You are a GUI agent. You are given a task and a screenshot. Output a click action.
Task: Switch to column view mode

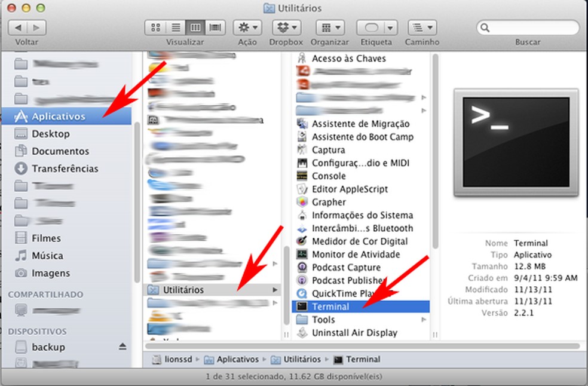pos(195,27)
